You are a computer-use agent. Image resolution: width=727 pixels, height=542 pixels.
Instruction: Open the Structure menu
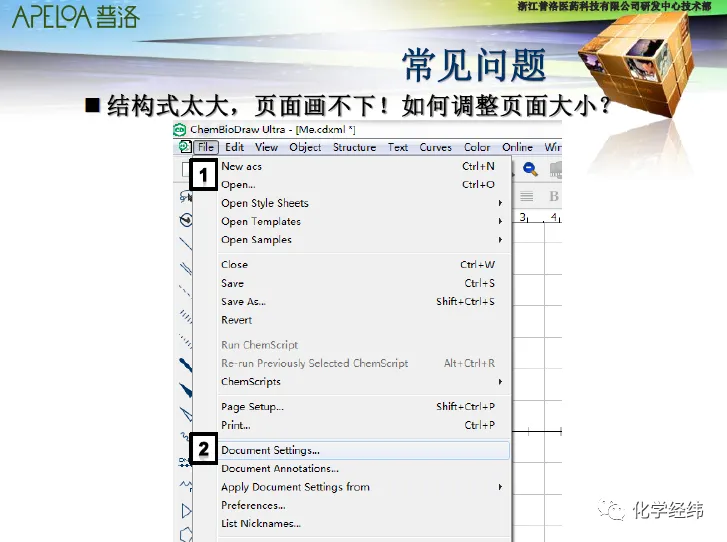click(x=355, y=147)
